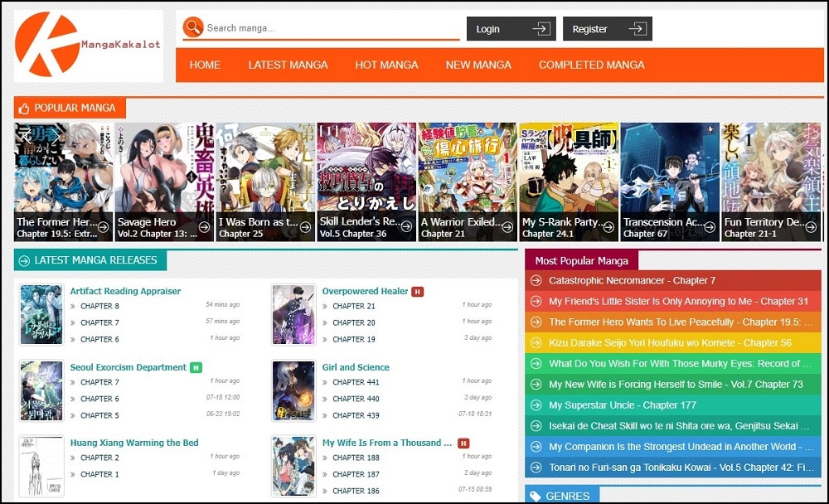829x504 pixels.
Task: Open Huang Xiang Warming the Bed Chapter 1
Action: (x=99, y=474)
